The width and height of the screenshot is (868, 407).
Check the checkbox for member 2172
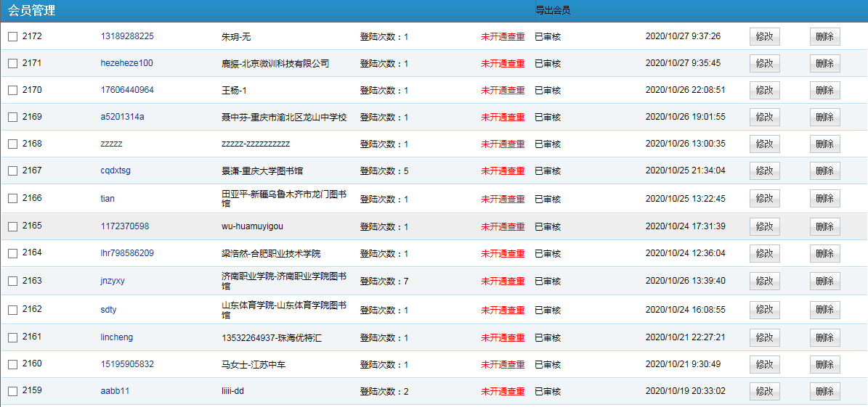[12, 36]
